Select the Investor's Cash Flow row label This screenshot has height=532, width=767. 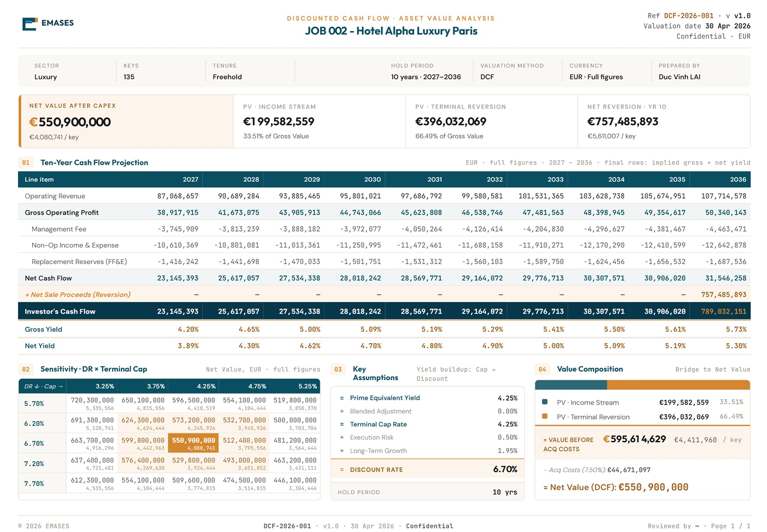coord(60,311)
